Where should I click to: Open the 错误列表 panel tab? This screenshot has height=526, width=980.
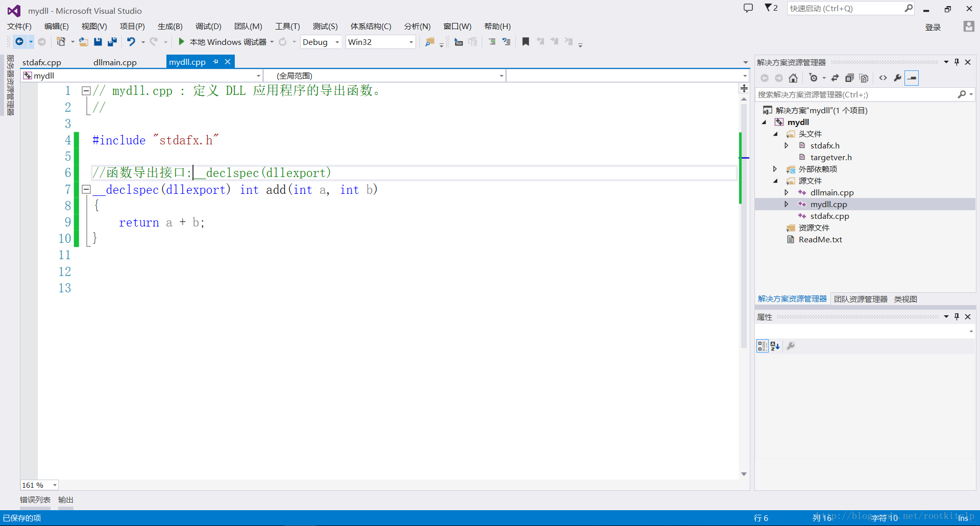35,500
